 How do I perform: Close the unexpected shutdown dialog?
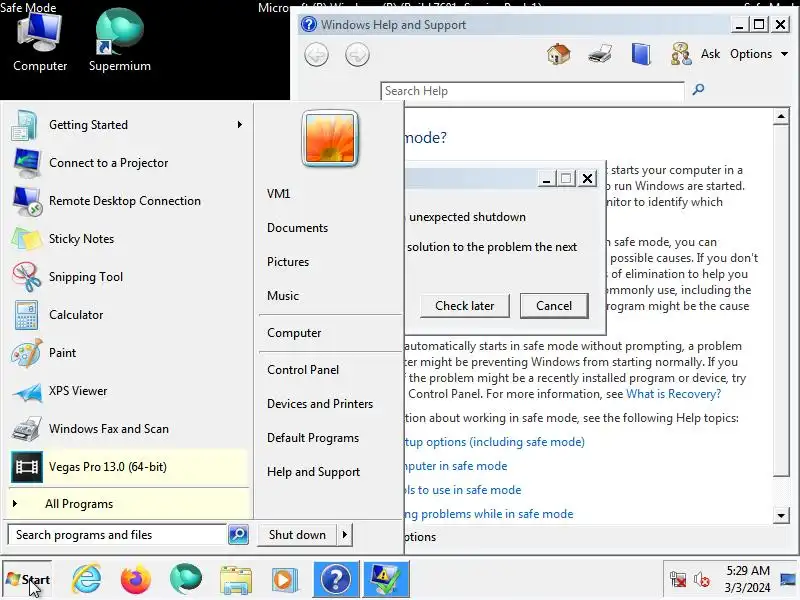588,179
